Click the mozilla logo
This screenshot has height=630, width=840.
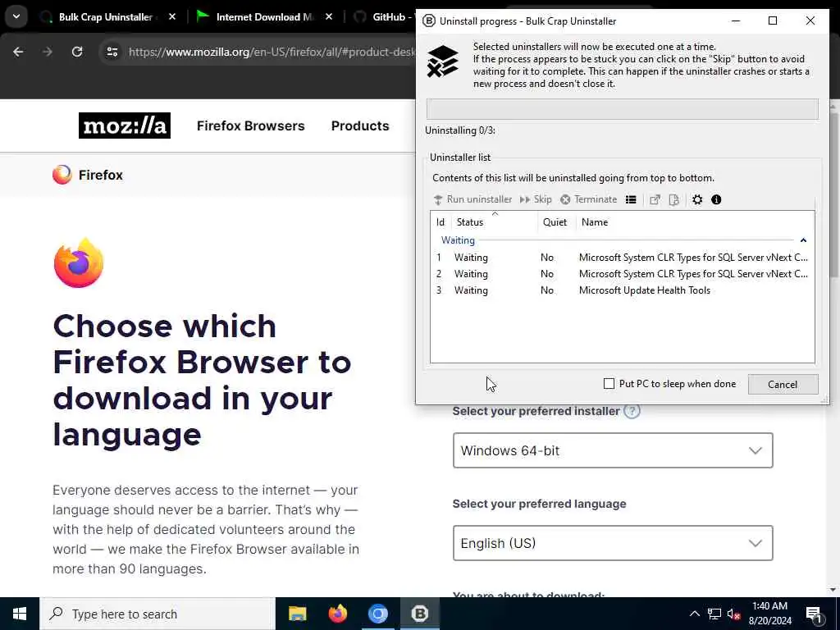click(x=125, y=126)
